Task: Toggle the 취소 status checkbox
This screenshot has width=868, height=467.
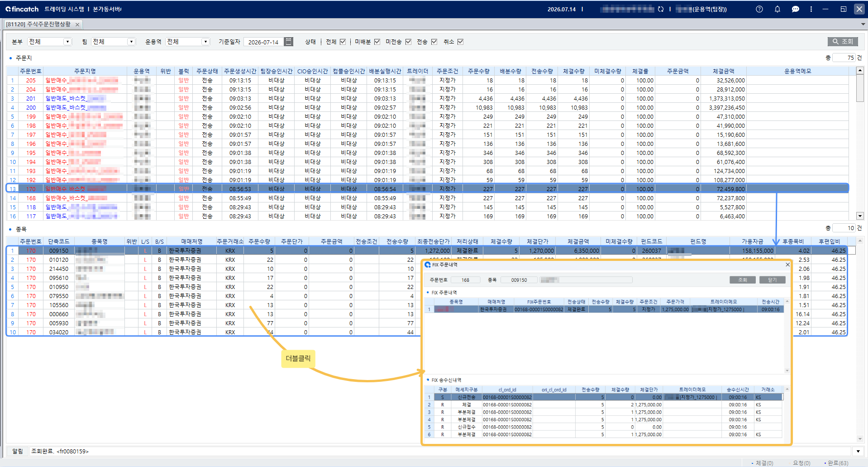Action: pos(460,42)
